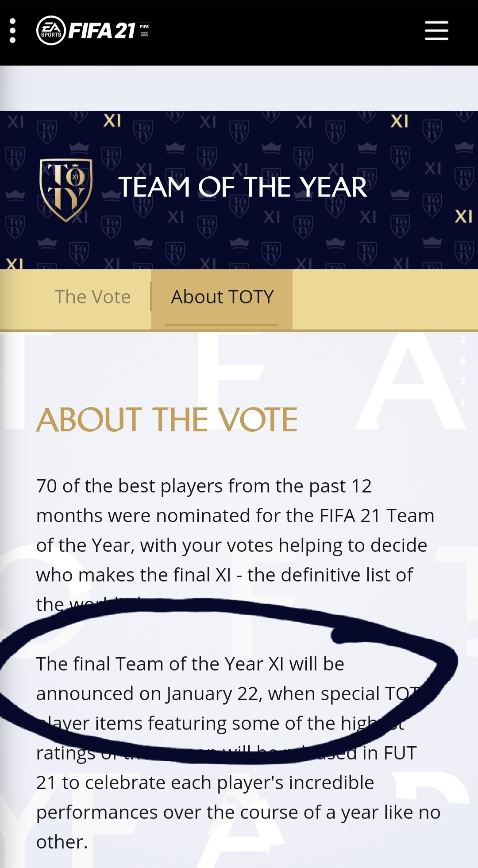Click the ABOUT THE VOTE heading
Viewport: 478px width, 868px height.
(x=167, y=419)
